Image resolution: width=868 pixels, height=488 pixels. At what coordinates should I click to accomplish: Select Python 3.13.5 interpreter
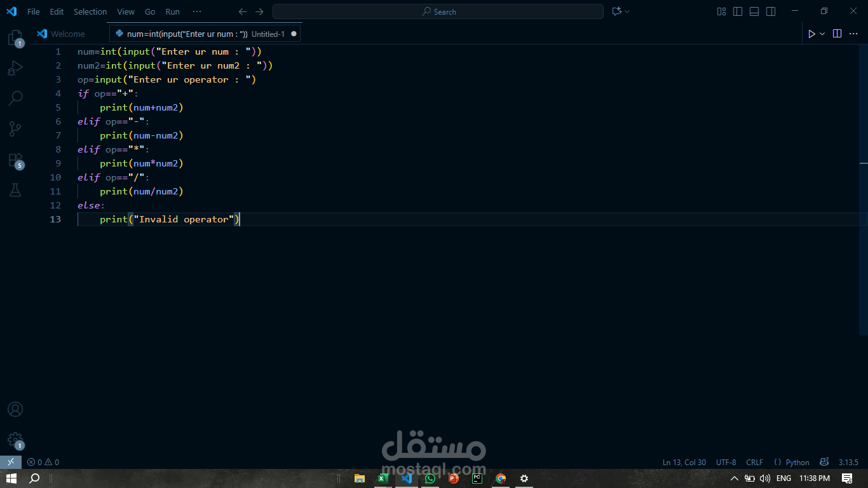click(848, 462)
